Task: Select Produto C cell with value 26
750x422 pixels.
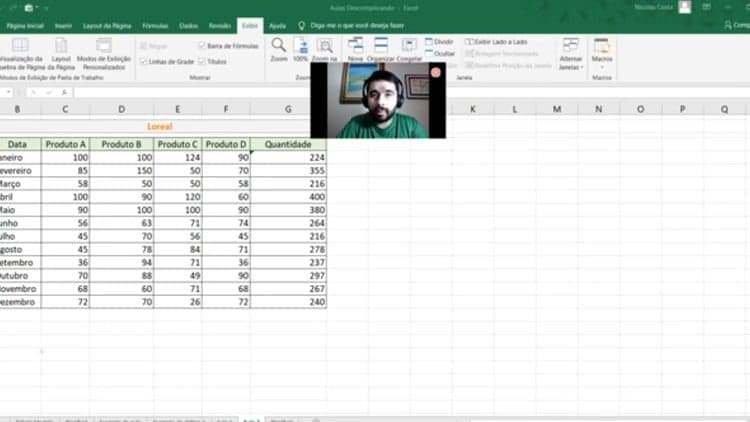Action: (x=177, y=302)
